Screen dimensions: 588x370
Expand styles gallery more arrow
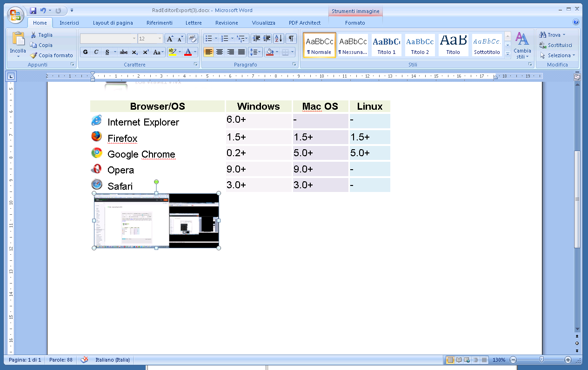pyautogui.click(x=508, y=54)
